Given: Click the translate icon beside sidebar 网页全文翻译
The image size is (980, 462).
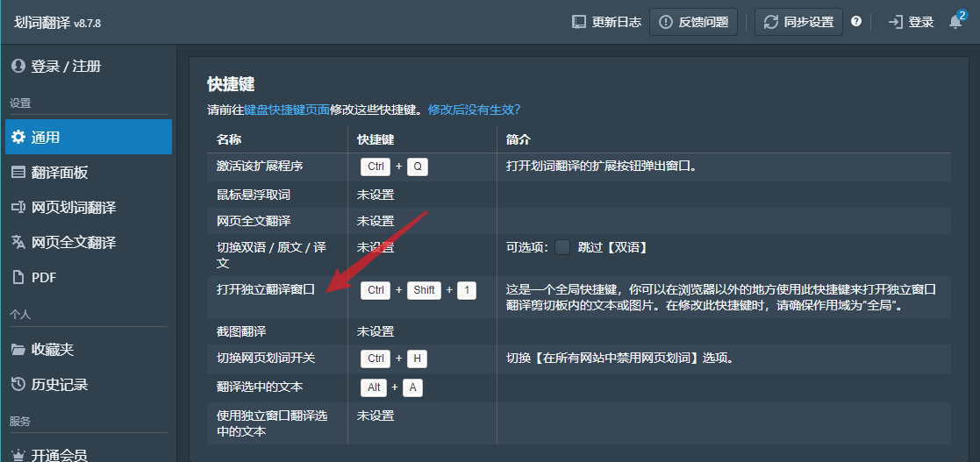Looking at the screenshot, I should 18,242.
